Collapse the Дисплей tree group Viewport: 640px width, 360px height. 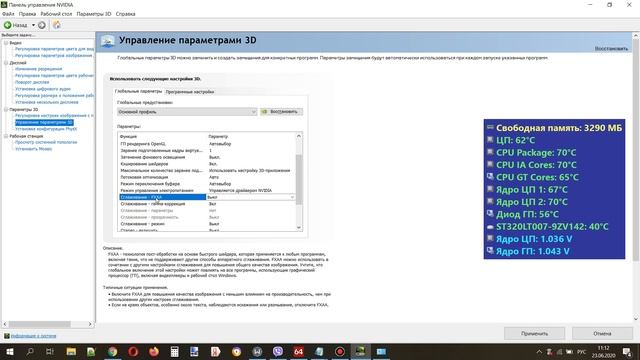coord(6,63)
